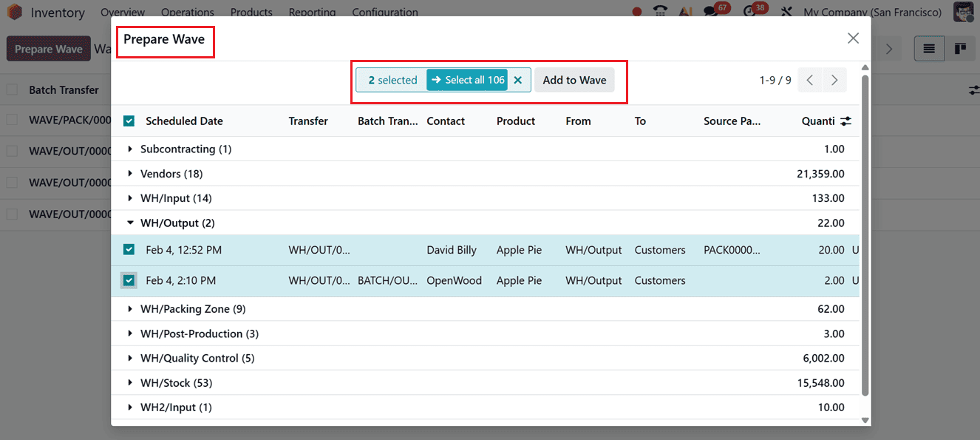Uncheck the Scheduled Date select-all checkbox
This screenshot has height=440, width=980.
point(129,121)
